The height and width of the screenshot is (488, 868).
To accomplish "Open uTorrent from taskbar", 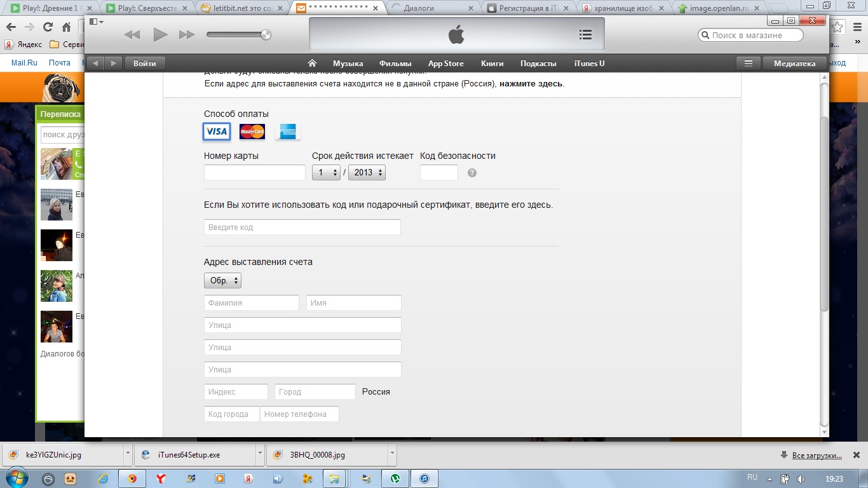I will click(x=395, y=478).
